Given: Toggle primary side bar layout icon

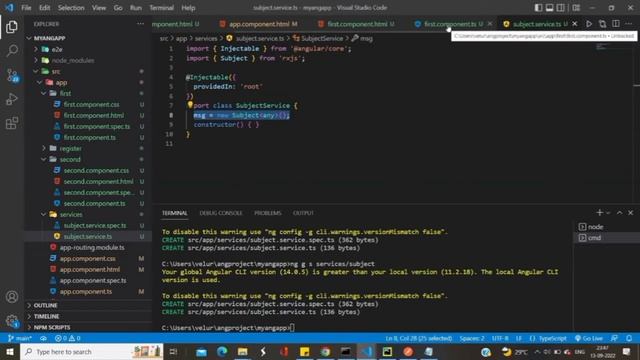Looking at the screenshot, I should [538, 8].
